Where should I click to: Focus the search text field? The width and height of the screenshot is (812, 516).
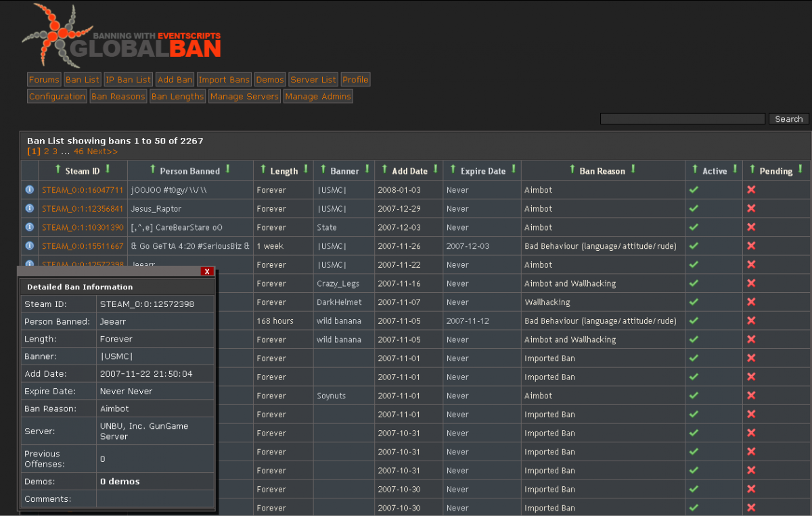click(683, 119)
